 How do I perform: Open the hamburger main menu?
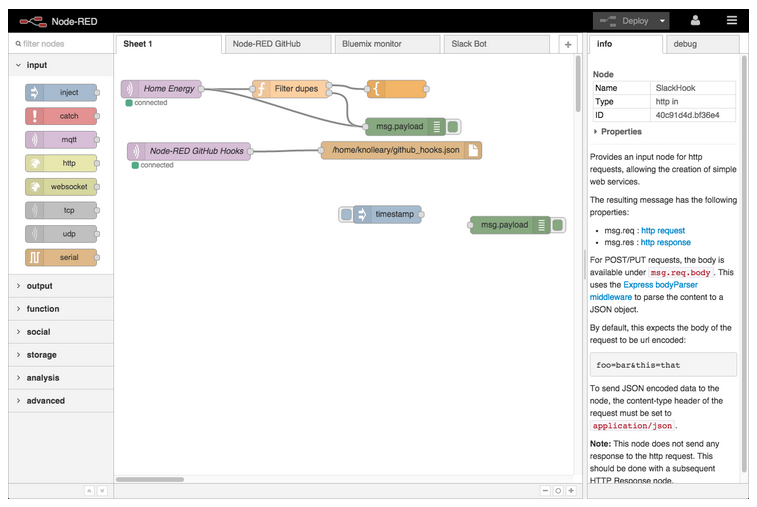coord(732,20)
